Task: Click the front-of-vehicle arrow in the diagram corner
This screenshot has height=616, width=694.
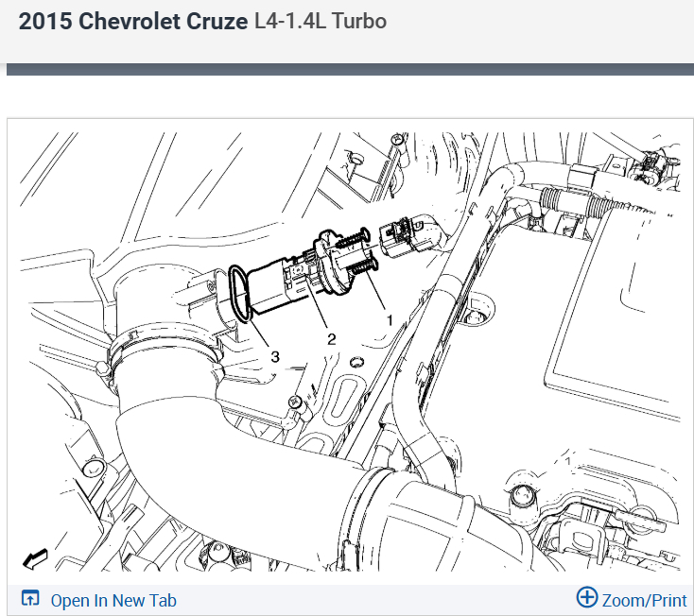Action: (x=35, y=559)
